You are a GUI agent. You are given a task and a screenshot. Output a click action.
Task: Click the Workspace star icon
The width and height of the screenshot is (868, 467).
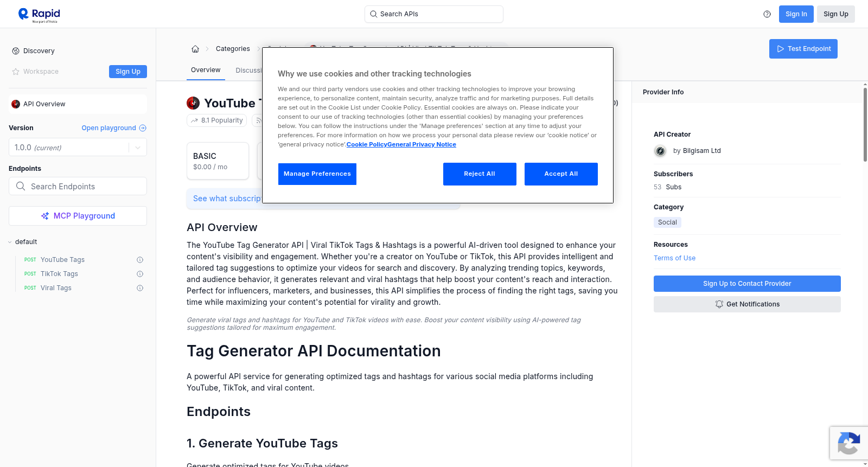click(16, 72)
